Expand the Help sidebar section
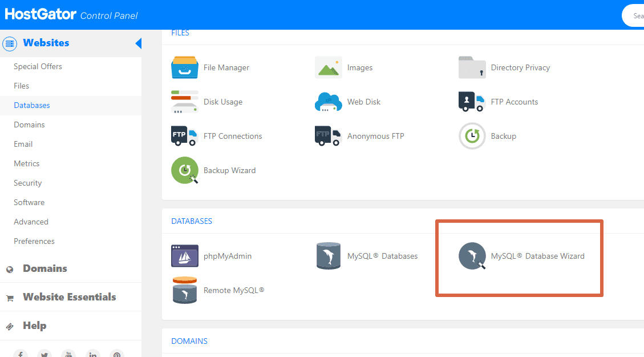This screenshot has width=644, height=357. pos(34,326)
